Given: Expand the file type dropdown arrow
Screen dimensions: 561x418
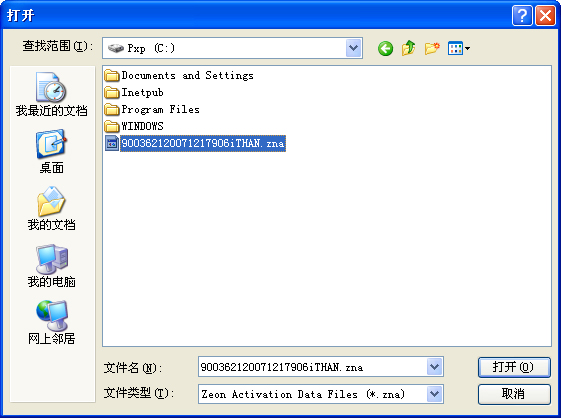Looking at the screenshot, I should 434,394.
